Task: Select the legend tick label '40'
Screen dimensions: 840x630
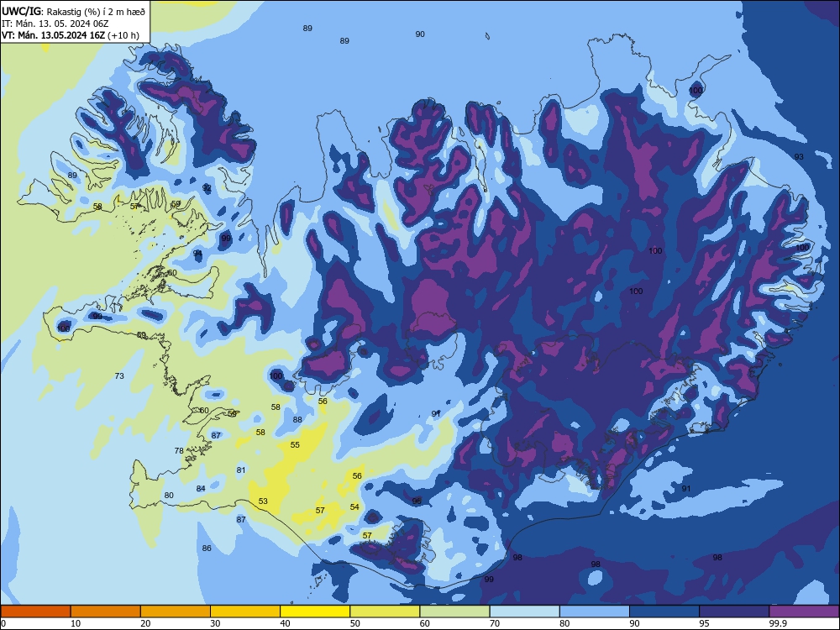Action: tap(285, 623)
